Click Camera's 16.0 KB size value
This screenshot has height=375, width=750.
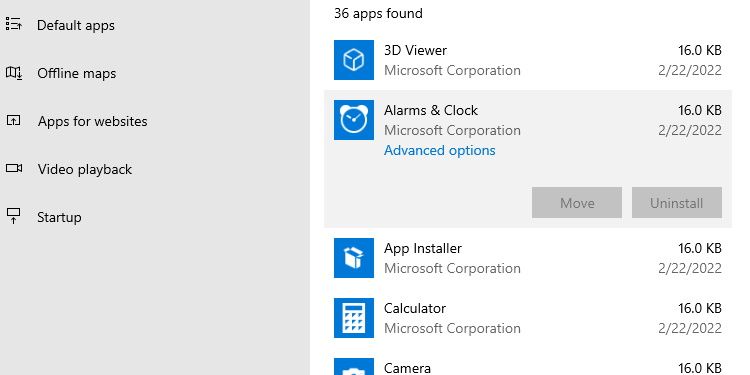[x=700, y=368]
